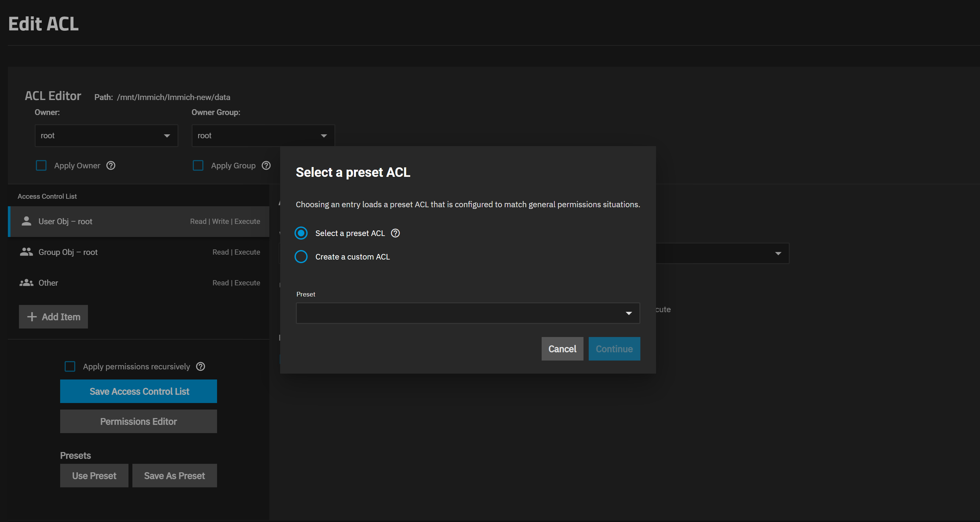Click help icon for Apply permissions recursively

(x=200, y=366)
